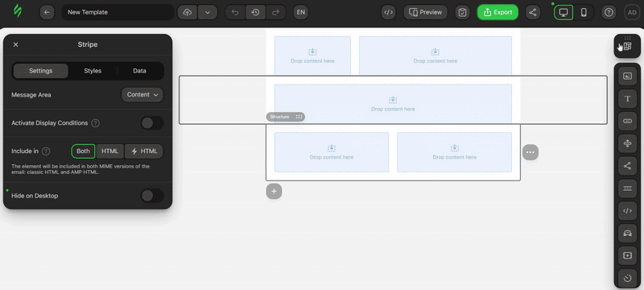
Task: Select the Video block
Action: [627, 255]
